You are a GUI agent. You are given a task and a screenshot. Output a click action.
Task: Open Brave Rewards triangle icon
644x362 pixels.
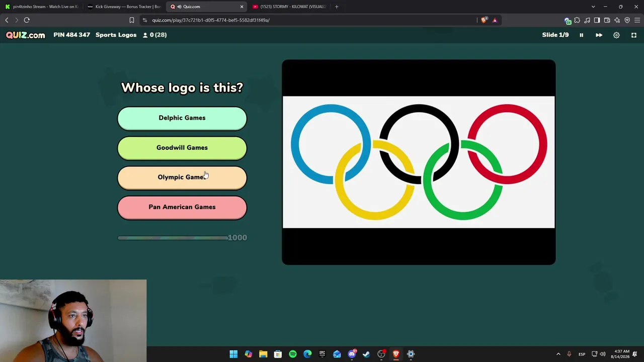495,20
